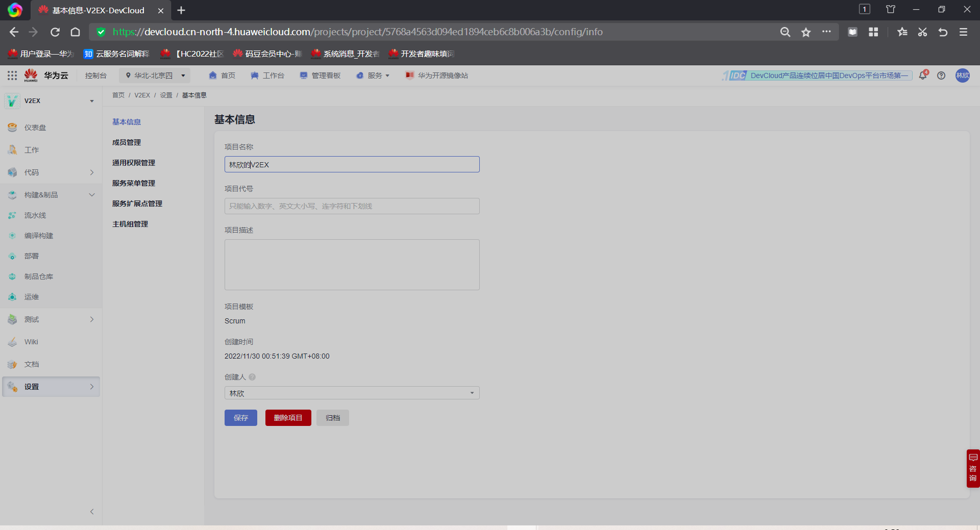Go to 成员管理 settings tab
The height and width of the screenshot is (530, 980).
127,142
